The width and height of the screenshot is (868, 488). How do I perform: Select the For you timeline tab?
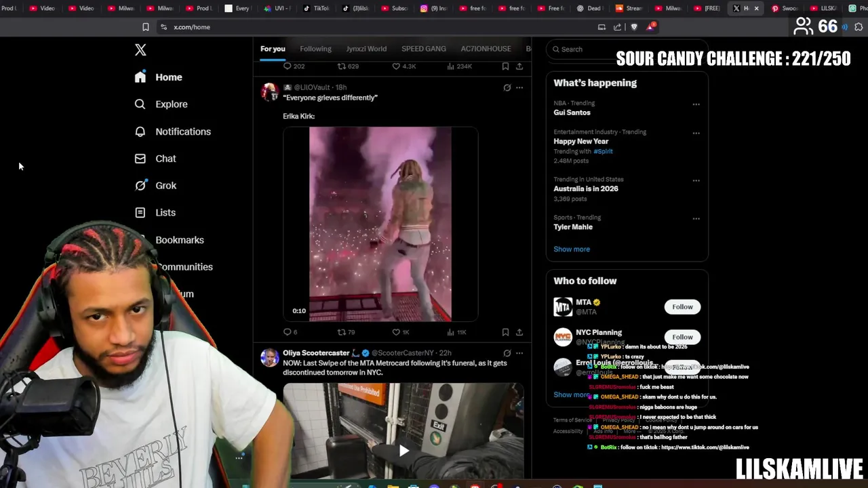273,49
